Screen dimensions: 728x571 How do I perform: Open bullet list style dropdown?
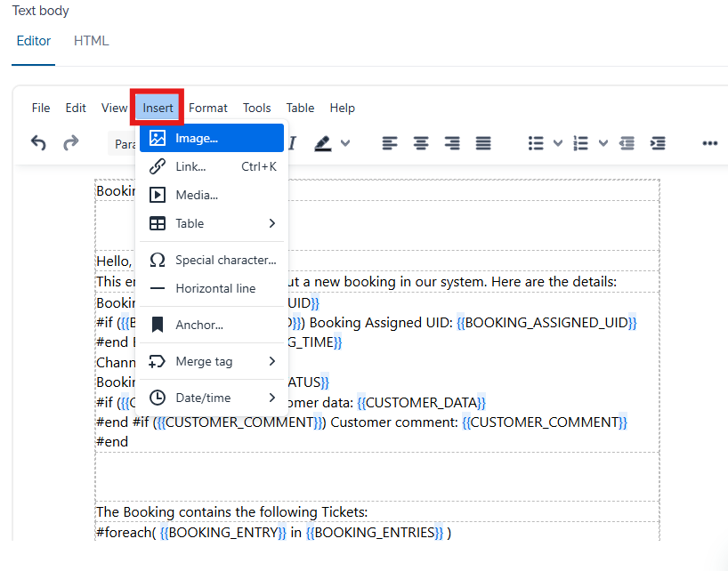[558, 143]
